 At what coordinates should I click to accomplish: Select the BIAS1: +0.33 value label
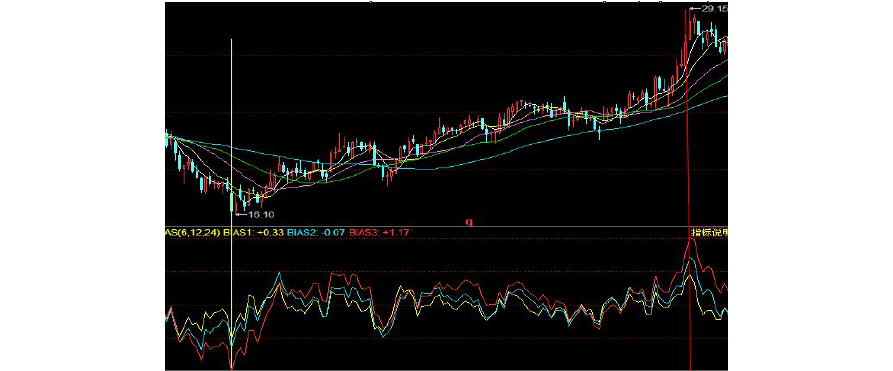pyautogui.click(x=254, y=233)
